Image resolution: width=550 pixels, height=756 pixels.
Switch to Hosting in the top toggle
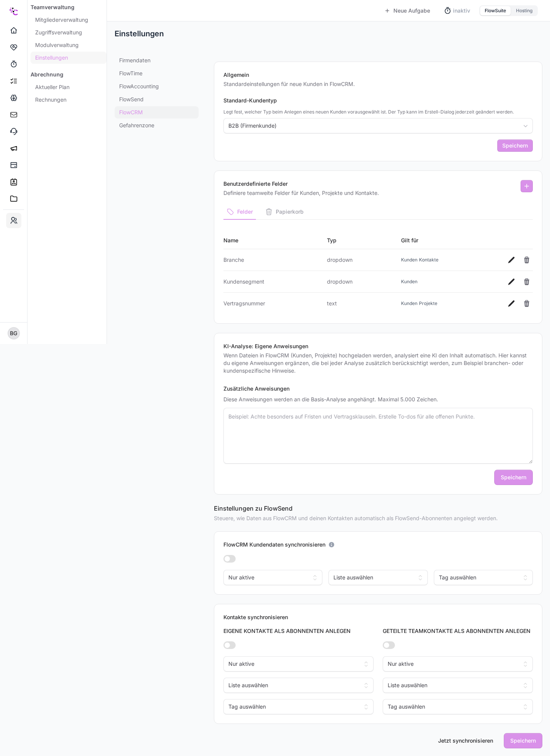(x=524, y=11)
